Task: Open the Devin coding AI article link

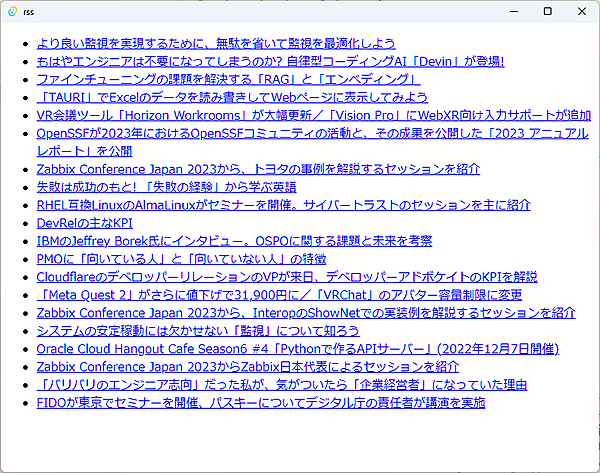Action: click(x=271, y=61)
